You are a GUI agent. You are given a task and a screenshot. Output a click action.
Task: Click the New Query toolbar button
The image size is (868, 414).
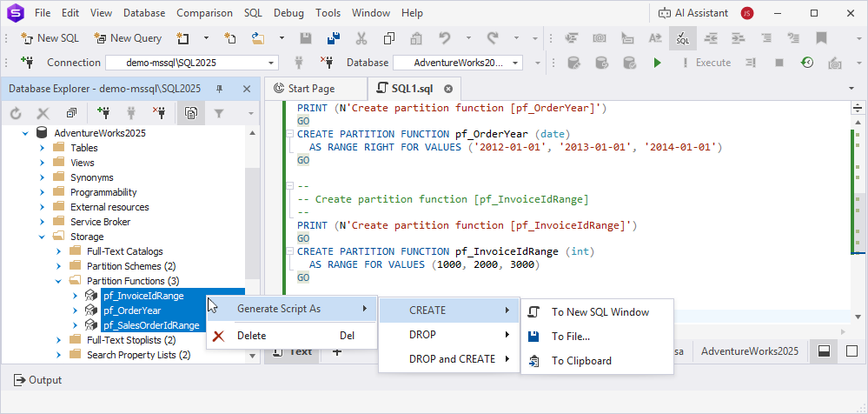pos(129,38)
